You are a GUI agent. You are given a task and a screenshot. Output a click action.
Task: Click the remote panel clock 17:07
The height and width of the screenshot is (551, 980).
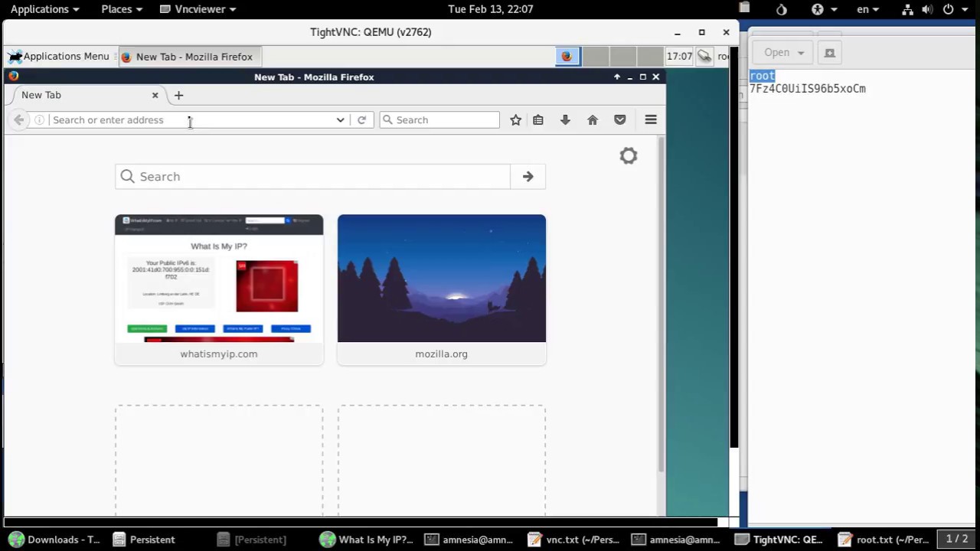click(679, 57)
